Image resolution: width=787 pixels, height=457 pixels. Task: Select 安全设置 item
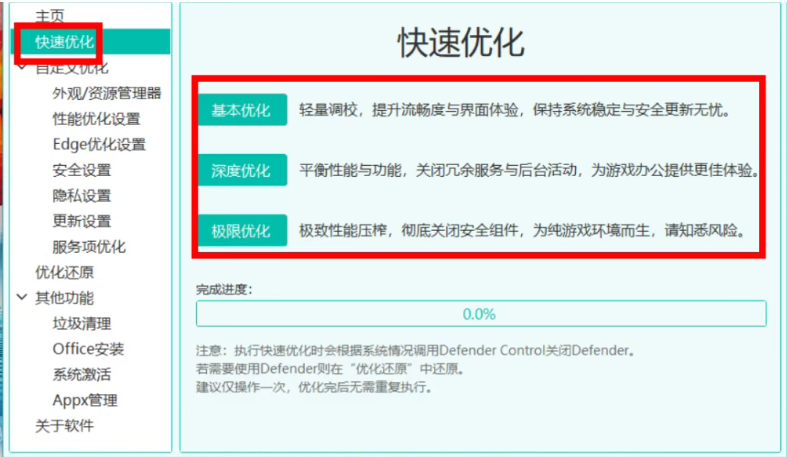click(82, 170)
